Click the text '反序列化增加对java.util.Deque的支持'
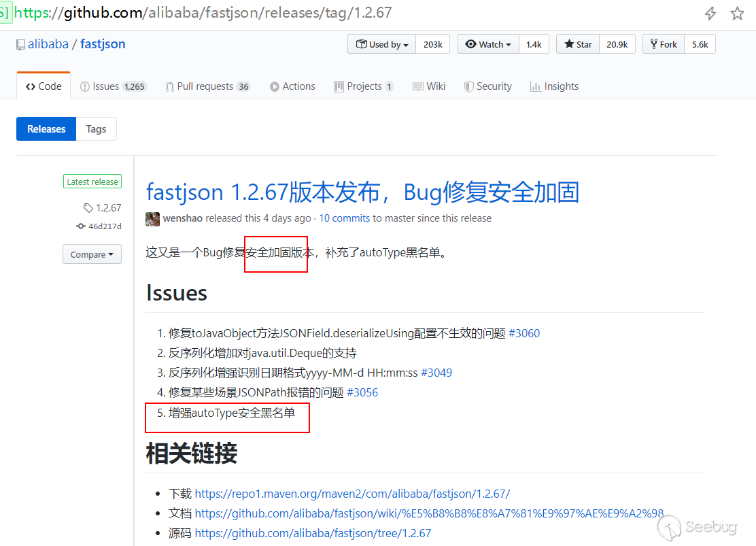This screenshot has width=756, height=546. tap(262, 353)
